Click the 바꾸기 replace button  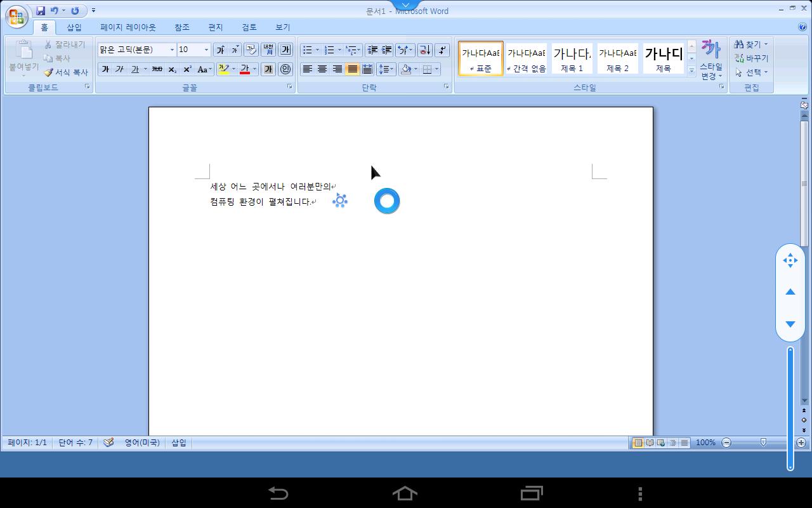click(x=752, y=58)
